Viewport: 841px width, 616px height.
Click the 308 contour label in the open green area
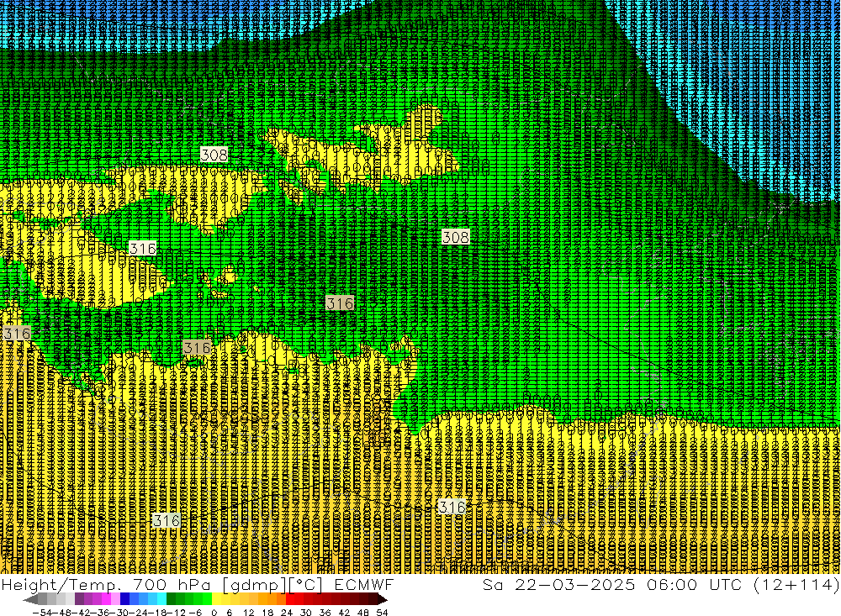tap(455, 237)
